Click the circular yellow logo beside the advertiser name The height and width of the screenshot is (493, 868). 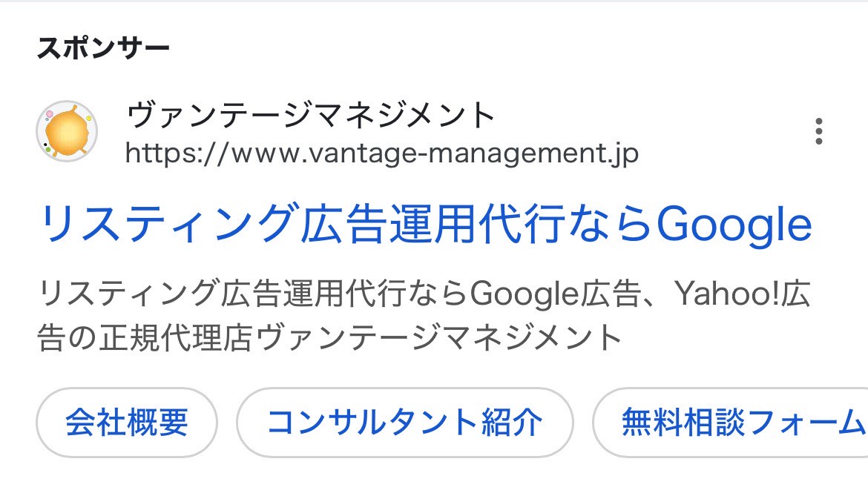(68, 131)
